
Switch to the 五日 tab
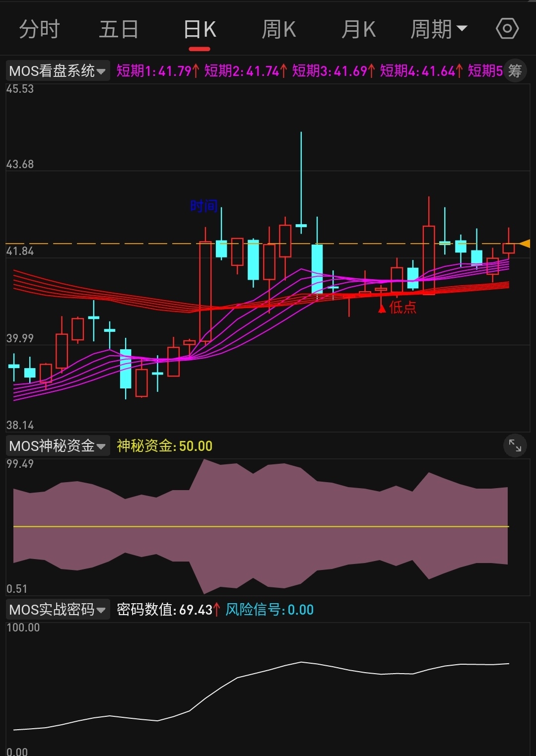pyautogui.click(x=119, y=29)
